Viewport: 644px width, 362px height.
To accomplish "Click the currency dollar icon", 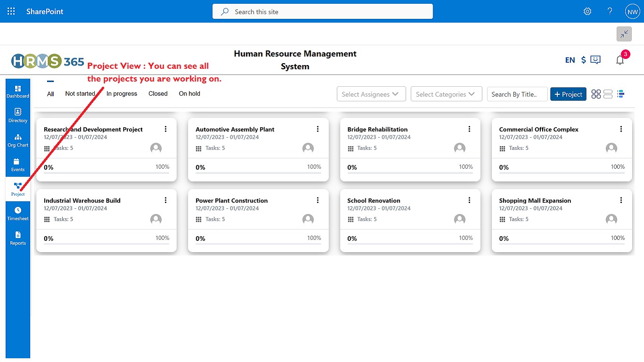I will click(x=584, y=60).
